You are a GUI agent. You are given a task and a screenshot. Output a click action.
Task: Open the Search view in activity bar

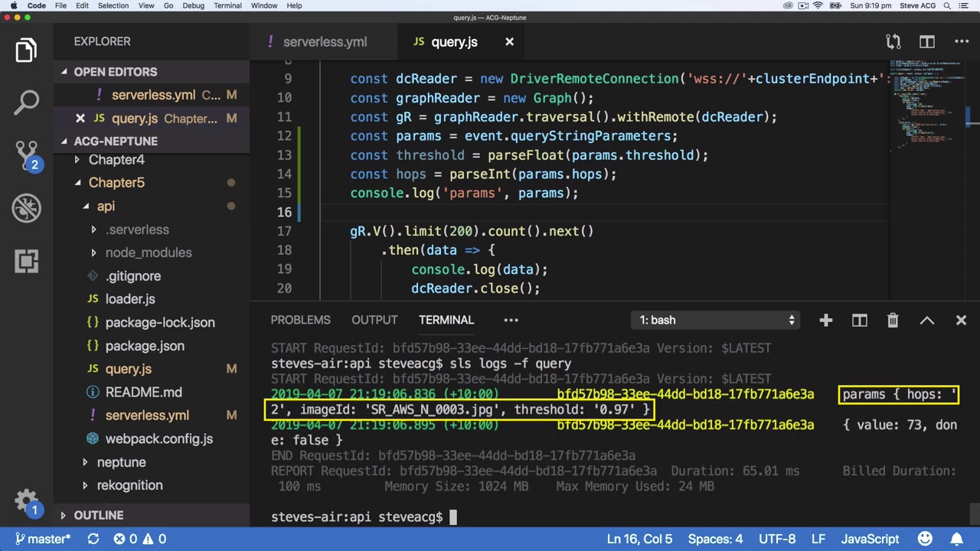(x=27, y=102)
